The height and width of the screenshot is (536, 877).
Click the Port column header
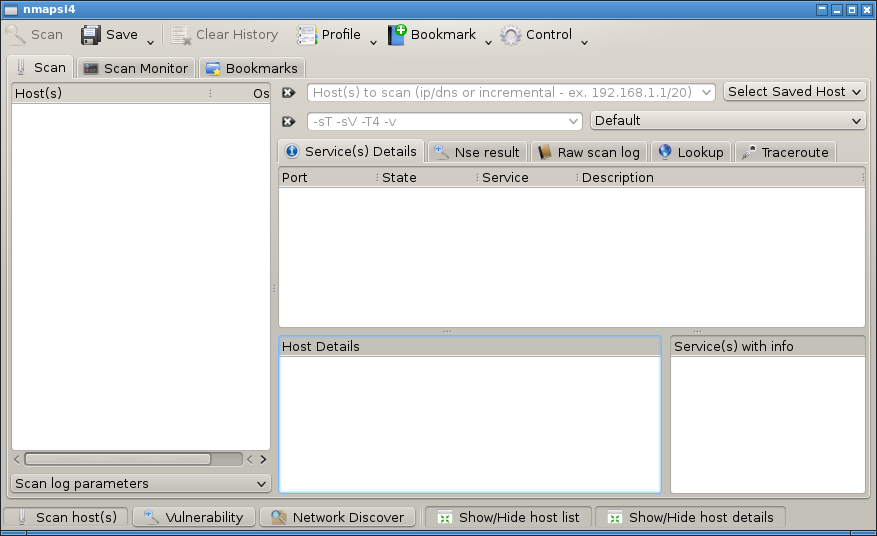click(x=328, y=177)
